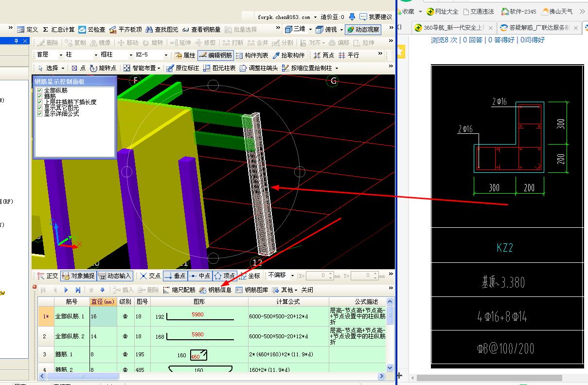Toggle 垂点 perpendicular snap
Image resolution: width=588 pixels, height=385 pixels.
coord(175,276)
